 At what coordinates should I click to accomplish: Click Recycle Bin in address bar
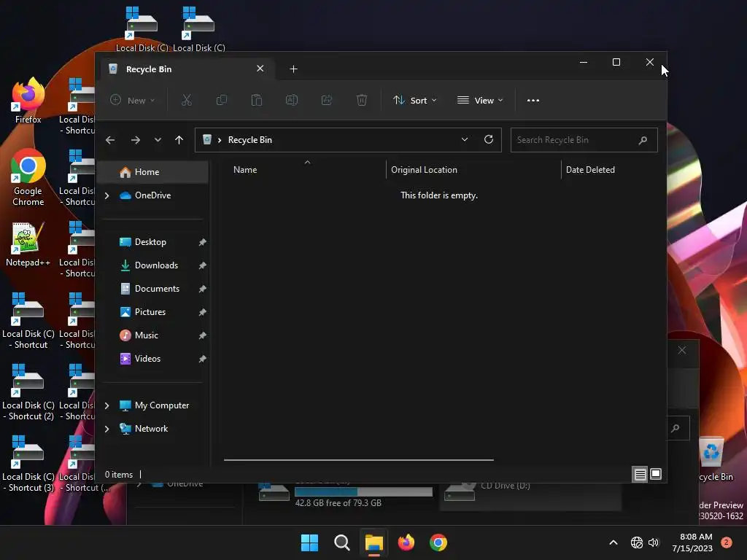coord(250,140)
